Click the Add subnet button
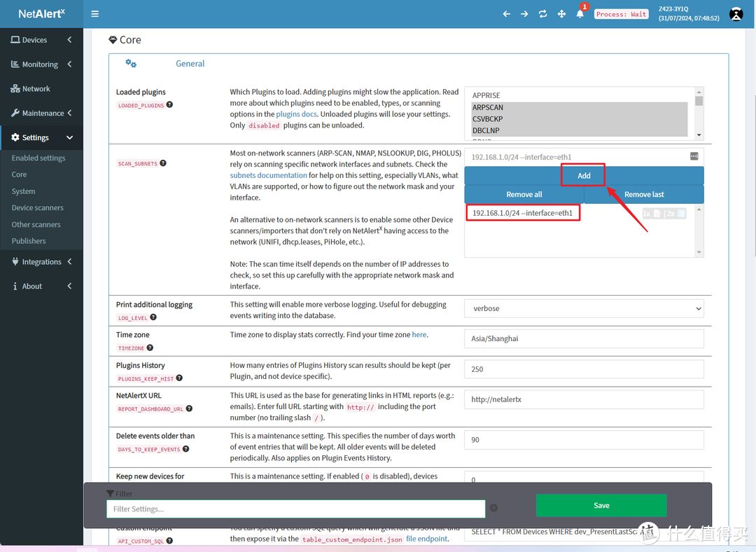 click(x=584, y=176)
